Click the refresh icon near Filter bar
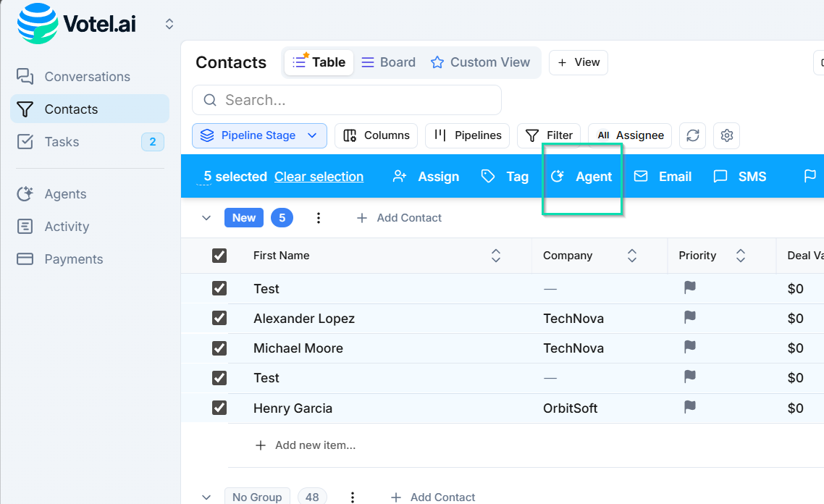 pyautogui.click(x=692, y=135)
